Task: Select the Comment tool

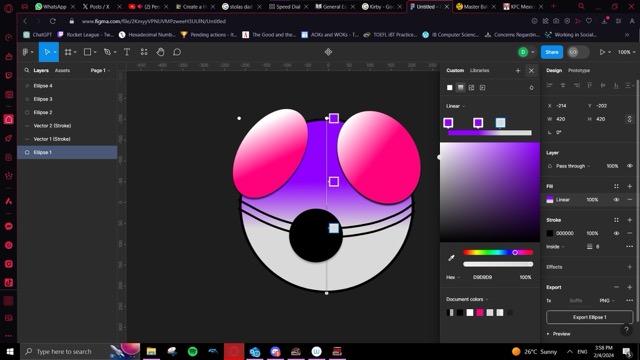Action: pos(177,52)
